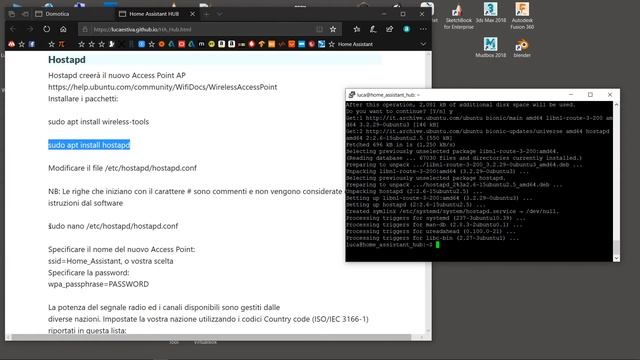Click the sudo apt install wireless-tools line
This screenshot has width=640, height=360.
[x=98, y=122]
